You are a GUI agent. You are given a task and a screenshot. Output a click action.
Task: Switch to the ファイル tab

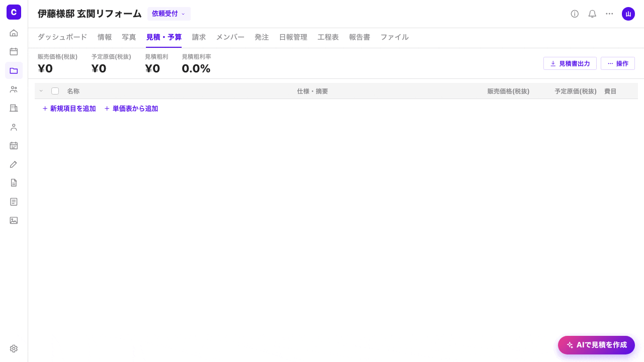pyautogui.click(x=394, y=37)
